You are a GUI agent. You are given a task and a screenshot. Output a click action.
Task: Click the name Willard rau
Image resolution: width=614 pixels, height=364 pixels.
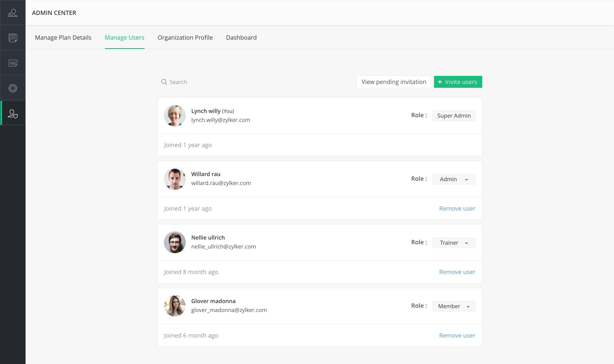pos(206,174)
